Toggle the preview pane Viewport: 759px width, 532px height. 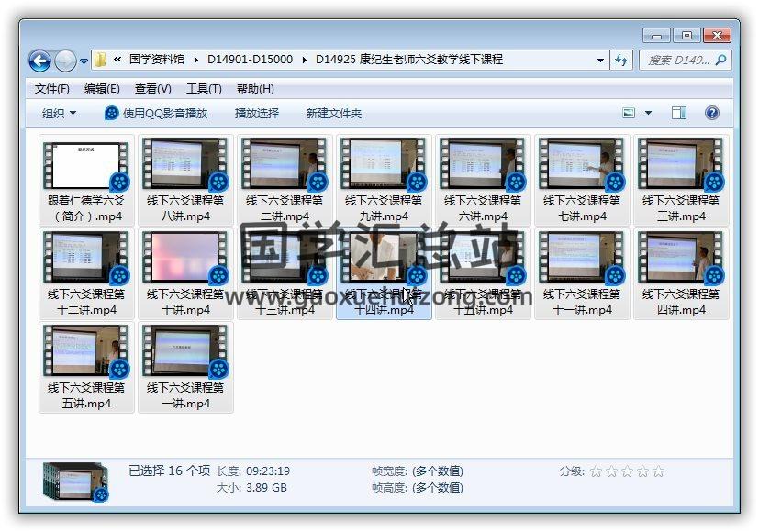pyautogui.click(x=679, y=112)
